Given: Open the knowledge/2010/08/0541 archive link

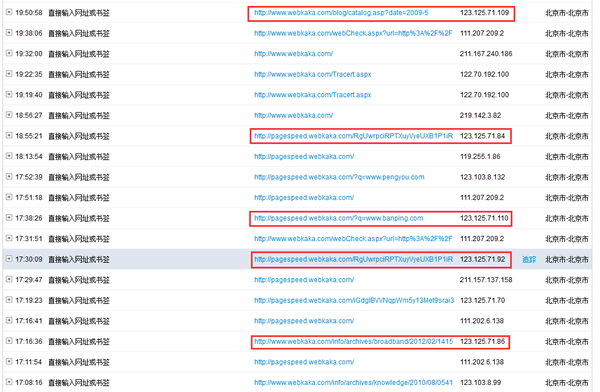Looking at the screenshot, I should [x=354, y=382].
